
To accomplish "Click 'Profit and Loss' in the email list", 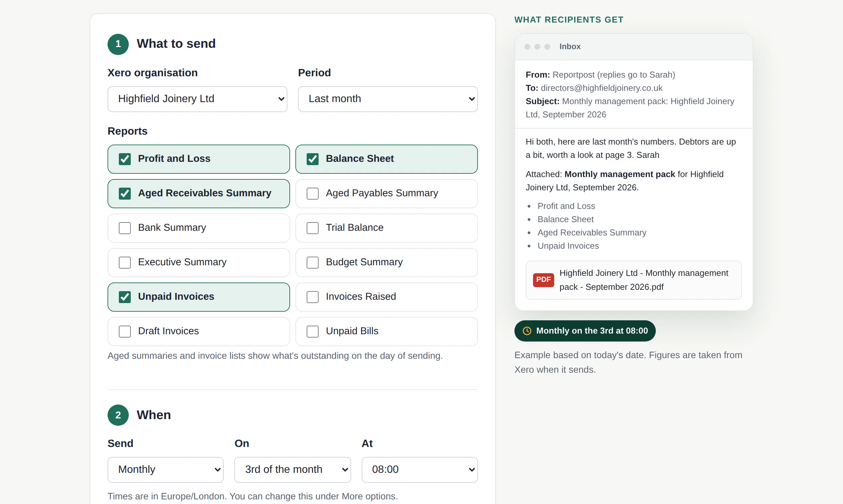I will click(566, 206).
